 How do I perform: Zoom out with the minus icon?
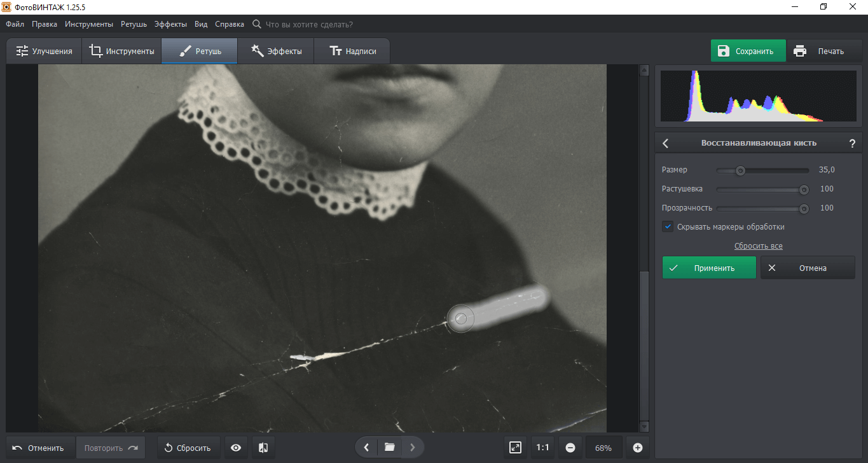click(570, 448)
